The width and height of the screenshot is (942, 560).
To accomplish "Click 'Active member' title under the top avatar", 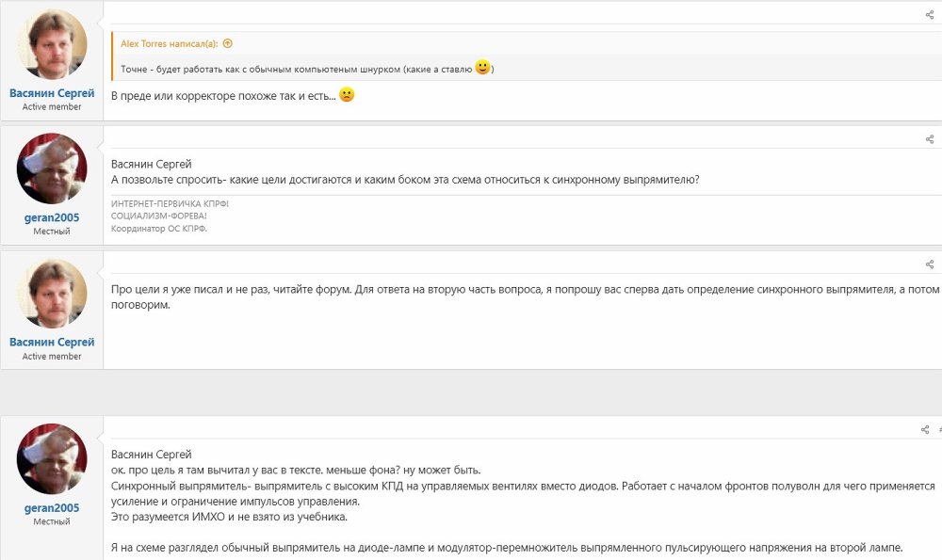I will (52, 107).
